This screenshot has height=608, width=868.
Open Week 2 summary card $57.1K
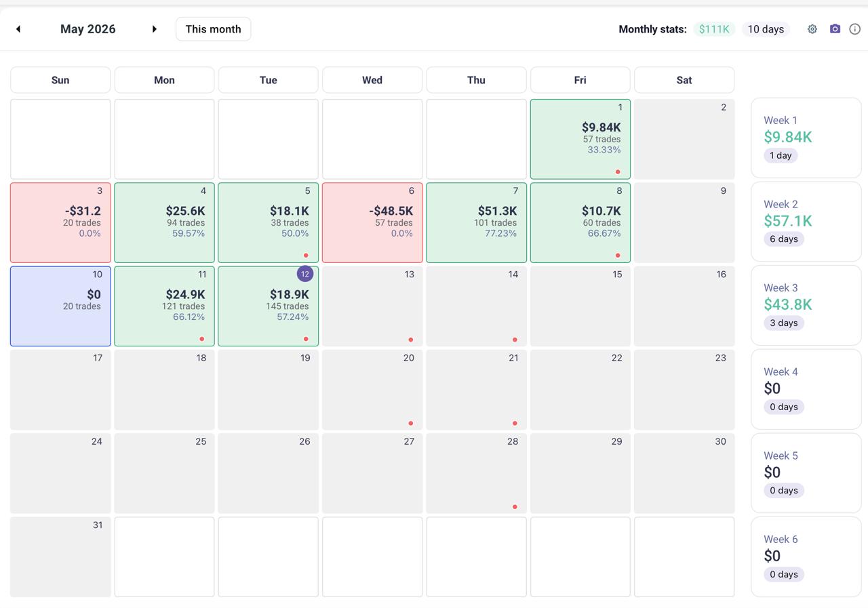[x=806, y=222]
